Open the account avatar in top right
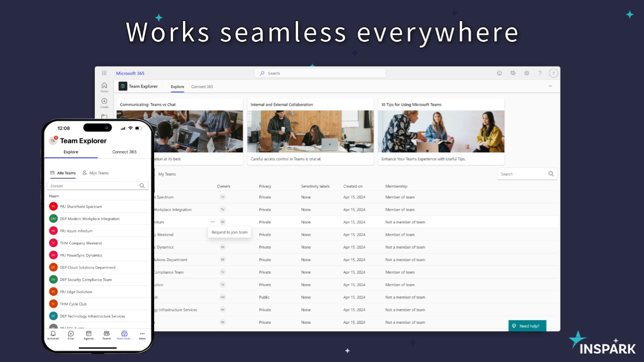The height and width of the screenshot is (362, 644). tap(553, 73)
